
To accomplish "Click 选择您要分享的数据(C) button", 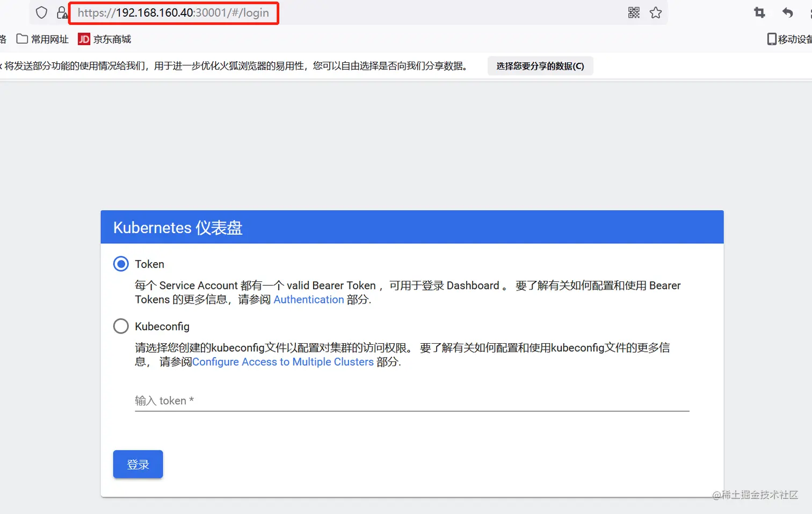I will pos(540,66).
